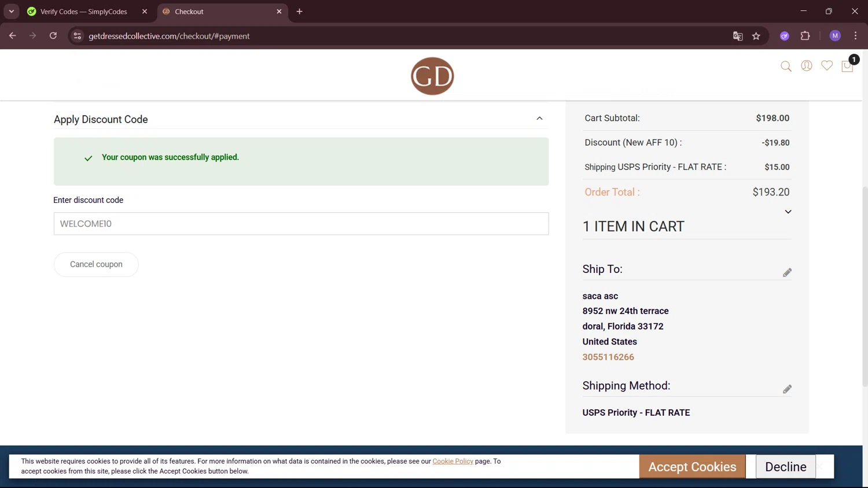This screenshot has height=488, width=868.
Task: Open the site search magnifier icon
Action: click(786, 66)
